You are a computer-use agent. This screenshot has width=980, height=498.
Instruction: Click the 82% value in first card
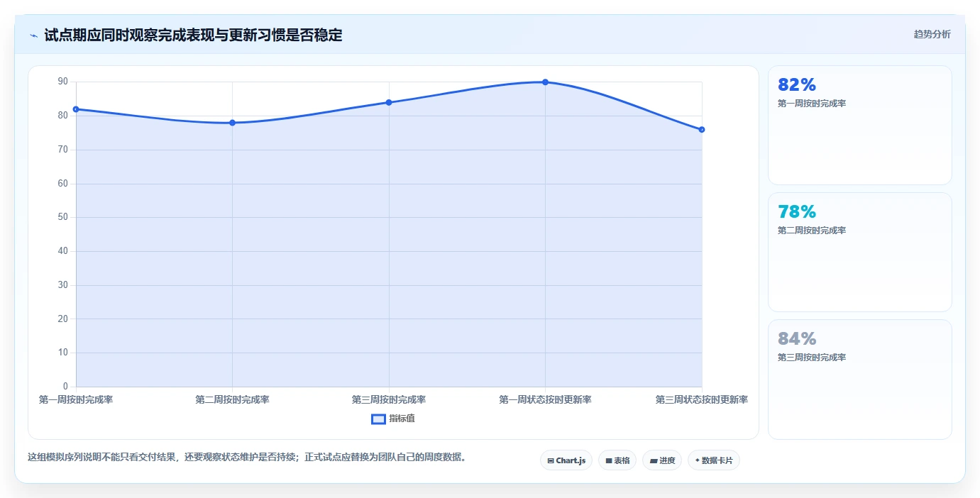[797, 85]
